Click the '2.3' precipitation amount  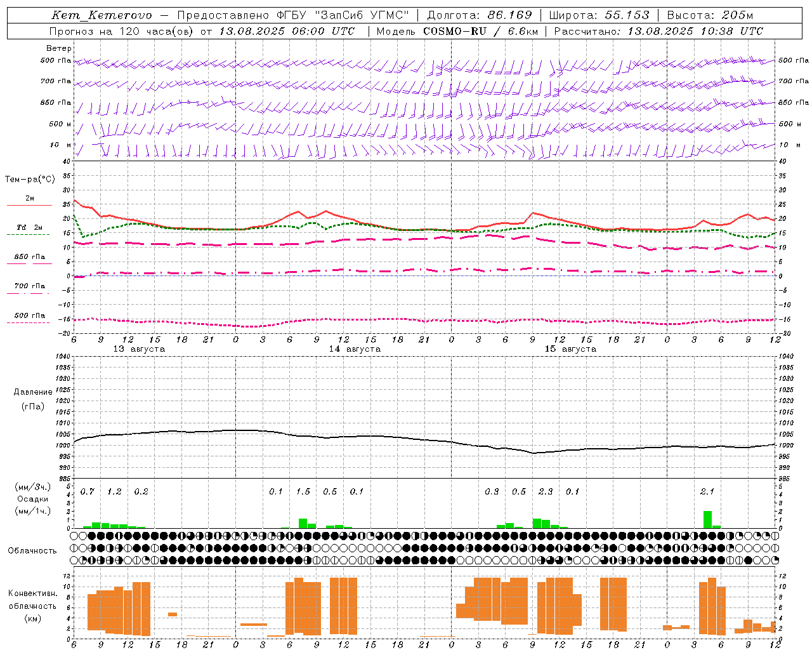pos(546,492)
